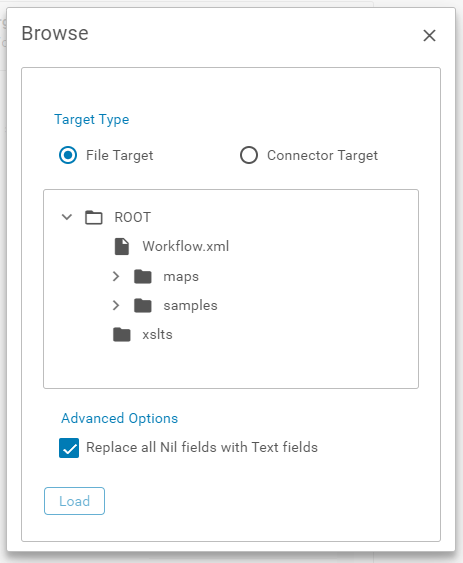The image size is (463, 563).
Task: Select the xslts folder label
Action: [x=157, y=335]
